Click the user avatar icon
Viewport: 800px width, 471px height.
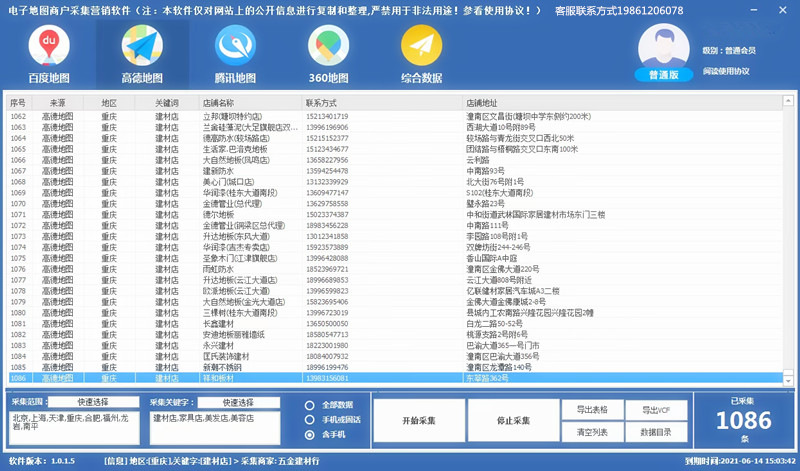click(x=664, y=46)
